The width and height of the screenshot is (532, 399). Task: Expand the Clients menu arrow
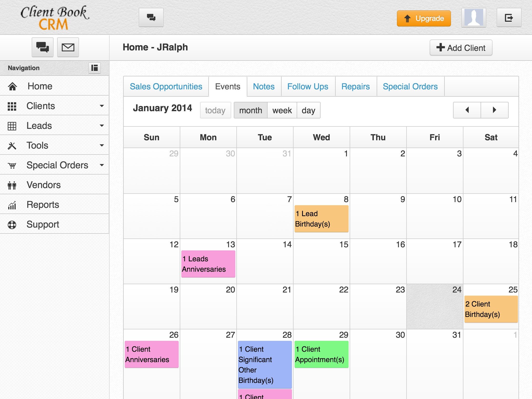(102, 106)
